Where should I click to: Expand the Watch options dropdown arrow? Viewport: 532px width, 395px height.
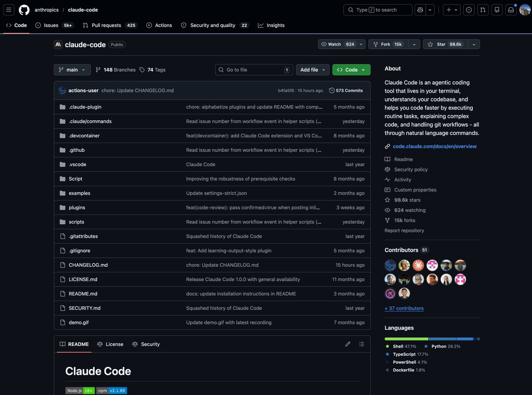click(361, 44)
